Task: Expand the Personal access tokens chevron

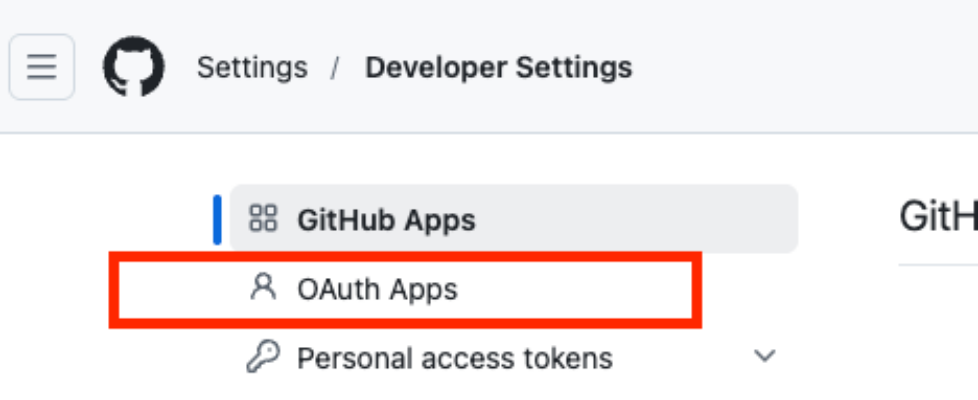Action: tap(764, 356)
